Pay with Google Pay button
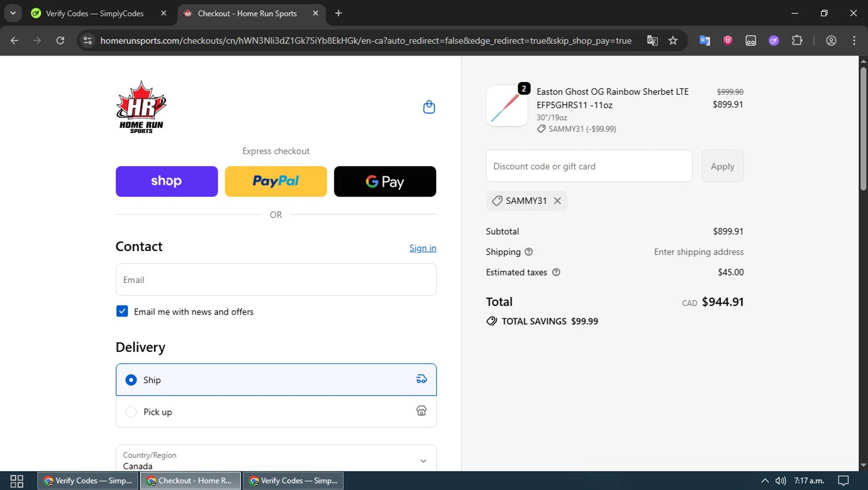 click(x=385, y=181)
